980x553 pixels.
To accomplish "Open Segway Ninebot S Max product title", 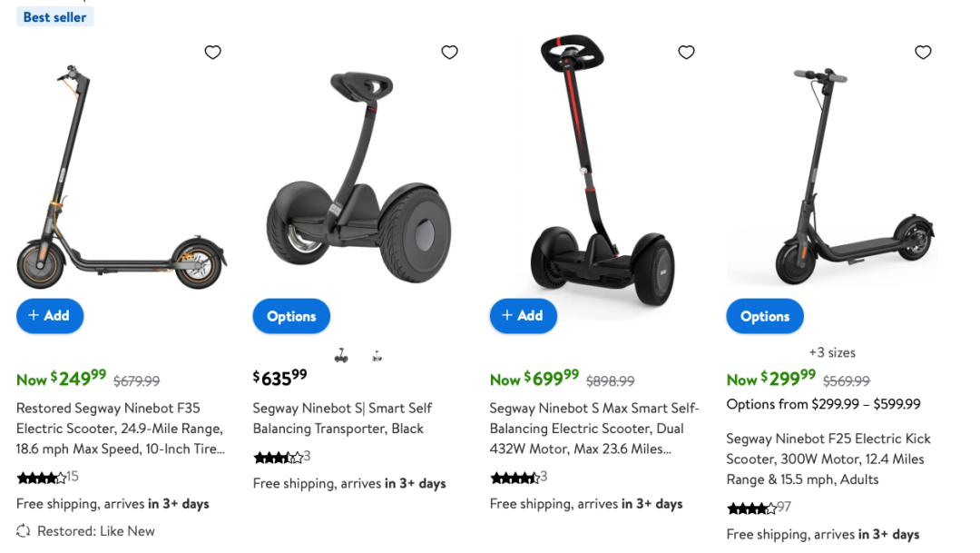I will (593, 429).
